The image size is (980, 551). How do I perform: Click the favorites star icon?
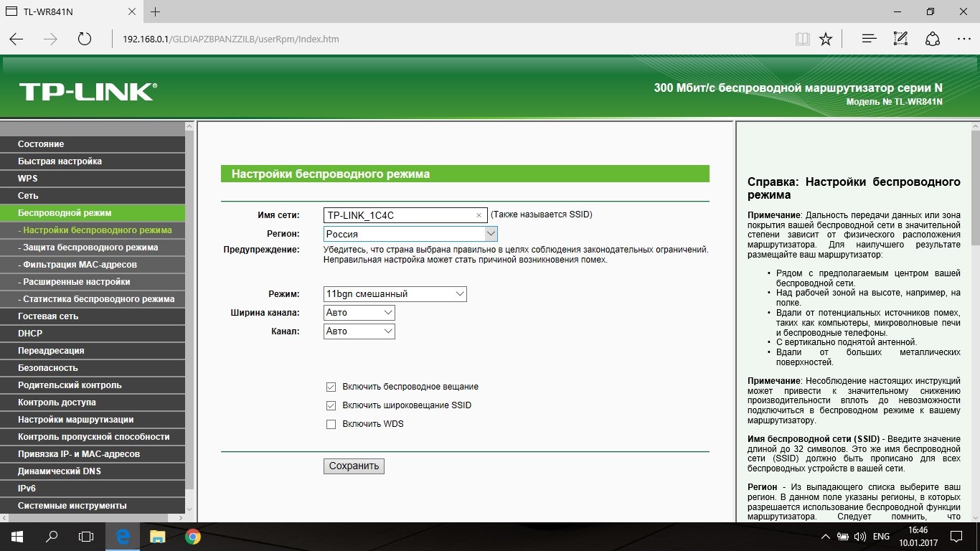coord(826,39)
